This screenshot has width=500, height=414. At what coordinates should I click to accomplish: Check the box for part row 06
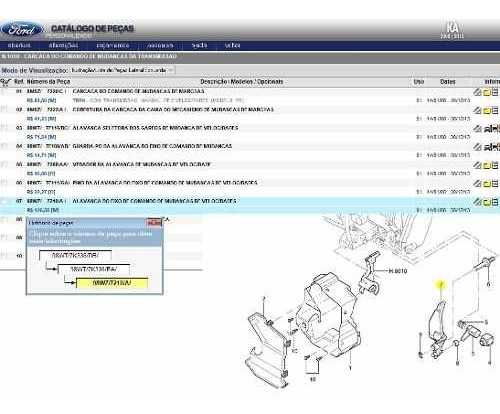point(4,183)
